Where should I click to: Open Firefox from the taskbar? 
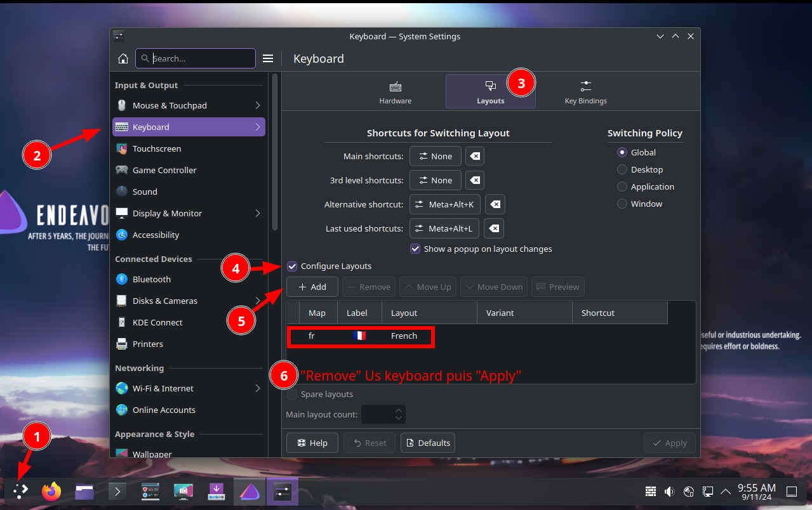(51, 491)
